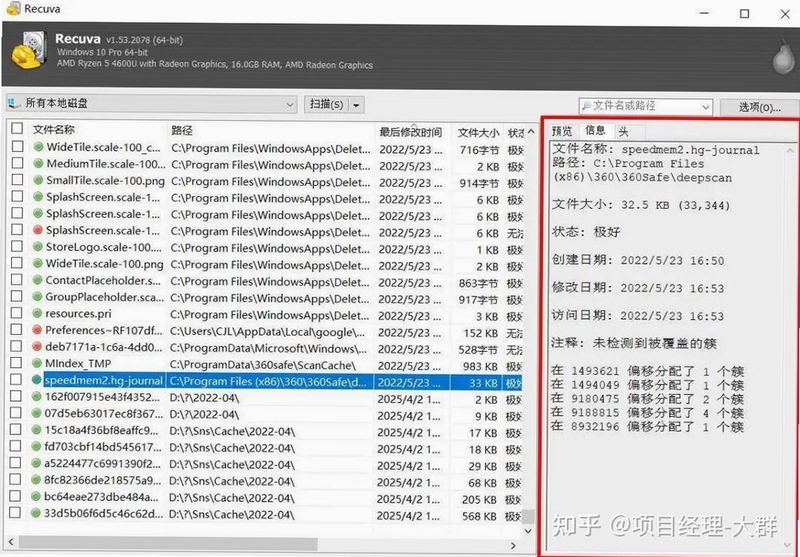Click the info panel scroll up arrow
The width and height of the screenshot is (800, 557).
point(790,151)
